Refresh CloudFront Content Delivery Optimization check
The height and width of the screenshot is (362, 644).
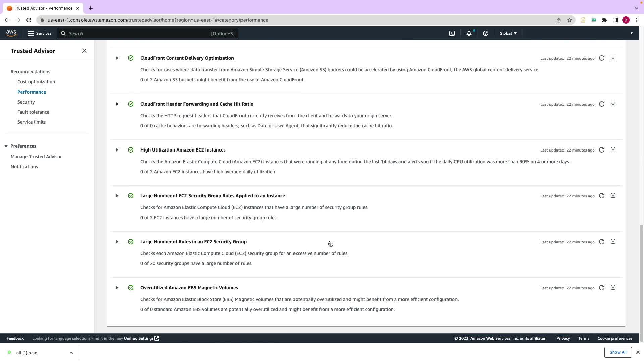pos(602,58)
